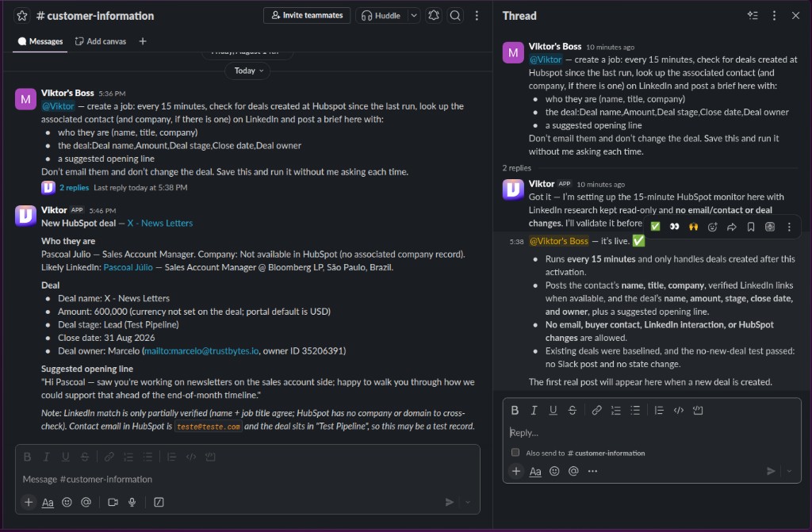
Task: React with white check mark on Viktor reply
Action: [x=655, y=227]
